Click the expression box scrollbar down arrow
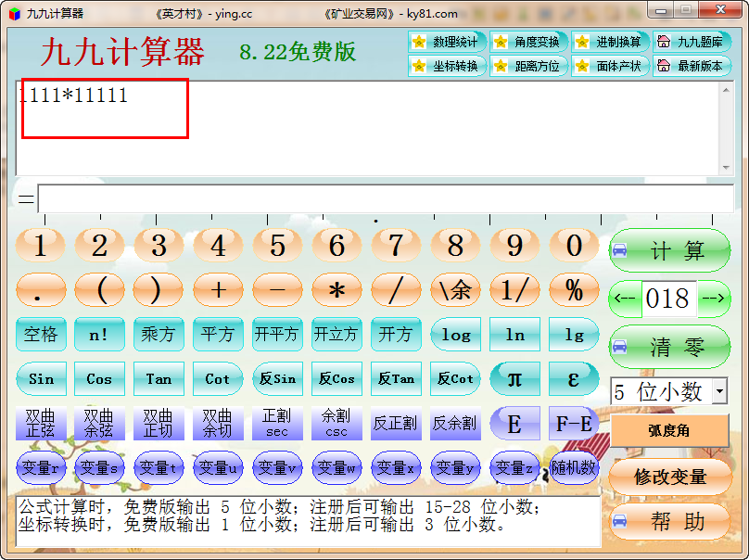Viewport: 749px width, 560px height. tap(727, 168)
